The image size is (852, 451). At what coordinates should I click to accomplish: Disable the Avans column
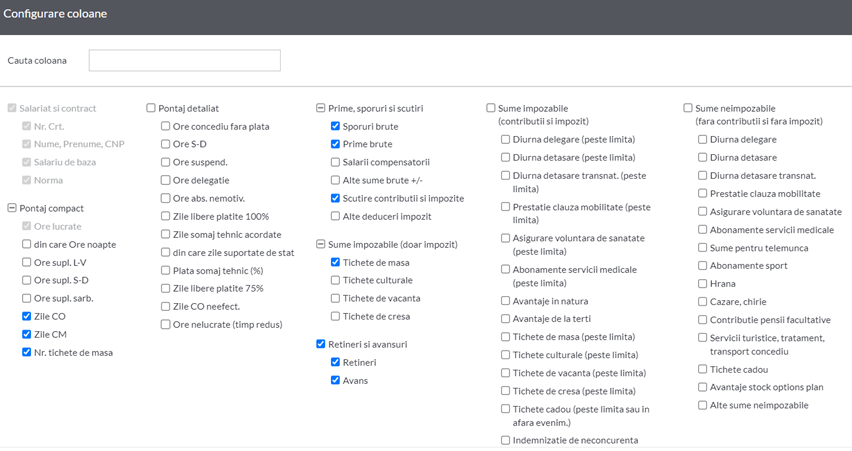(335, 380)
